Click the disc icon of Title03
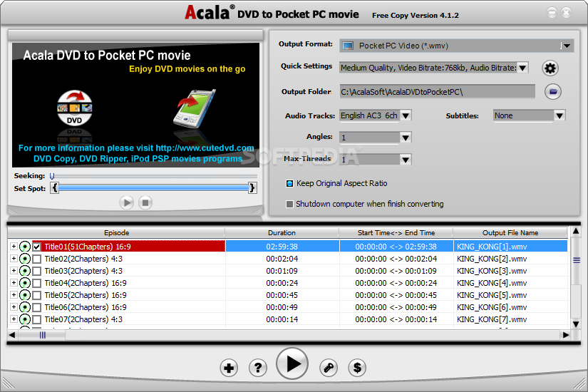588x392 pixels. point(25,271)
